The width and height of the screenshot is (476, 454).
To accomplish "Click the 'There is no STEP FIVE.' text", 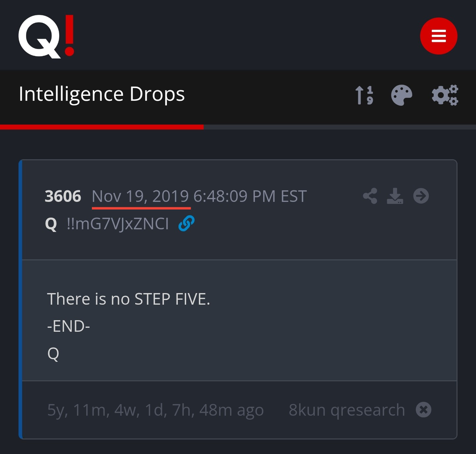I will [x=129, y=299].
